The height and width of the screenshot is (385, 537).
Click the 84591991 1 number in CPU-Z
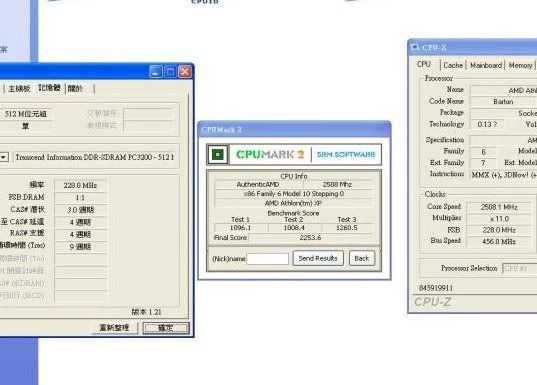[x=436, y=288]
